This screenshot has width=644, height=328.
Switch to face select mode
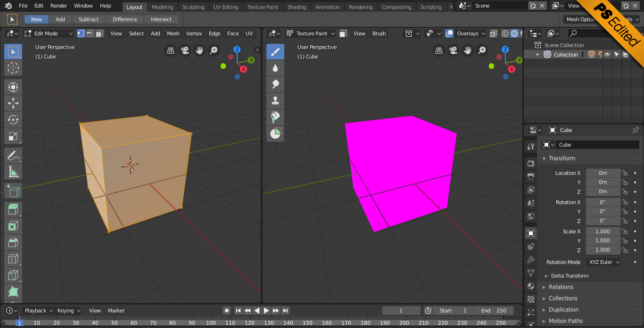click(99, 33)
